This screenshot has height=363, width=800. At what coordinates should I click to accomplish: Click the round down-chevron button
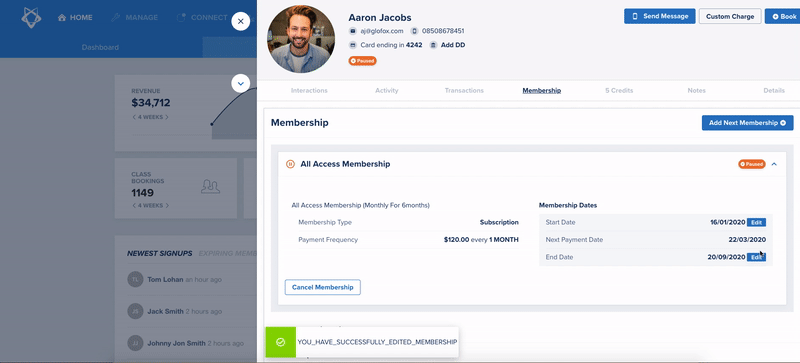[240, 83]
